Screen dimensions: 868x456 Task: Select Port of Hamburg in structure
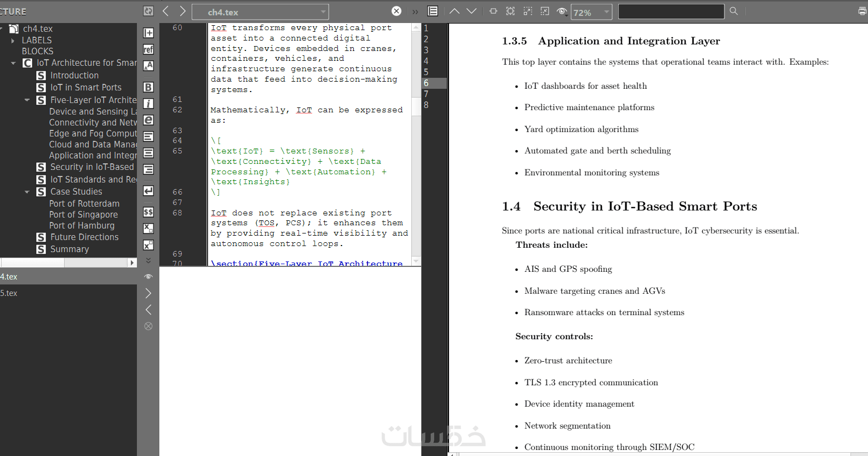pyautogui.click(x=82, y=226)
